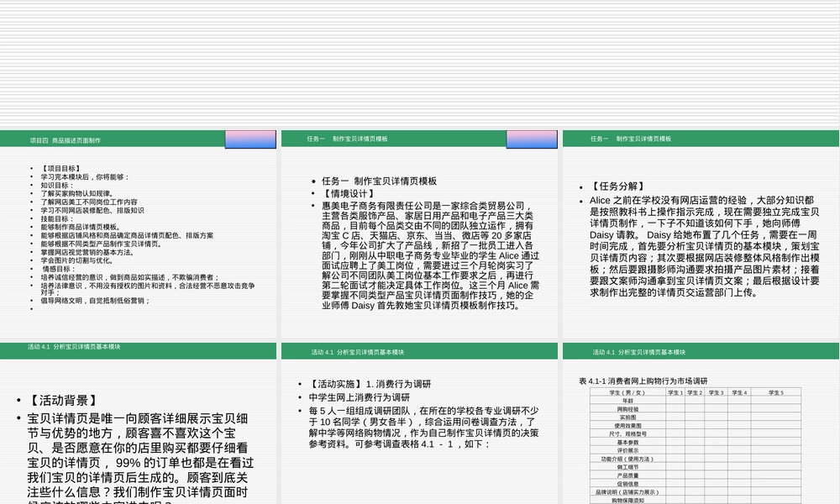The width and height of the screenshot is (840, 504).
Task: Open the '【活动背景】' slide thumbnail
Action: click(x=139, y=423)
